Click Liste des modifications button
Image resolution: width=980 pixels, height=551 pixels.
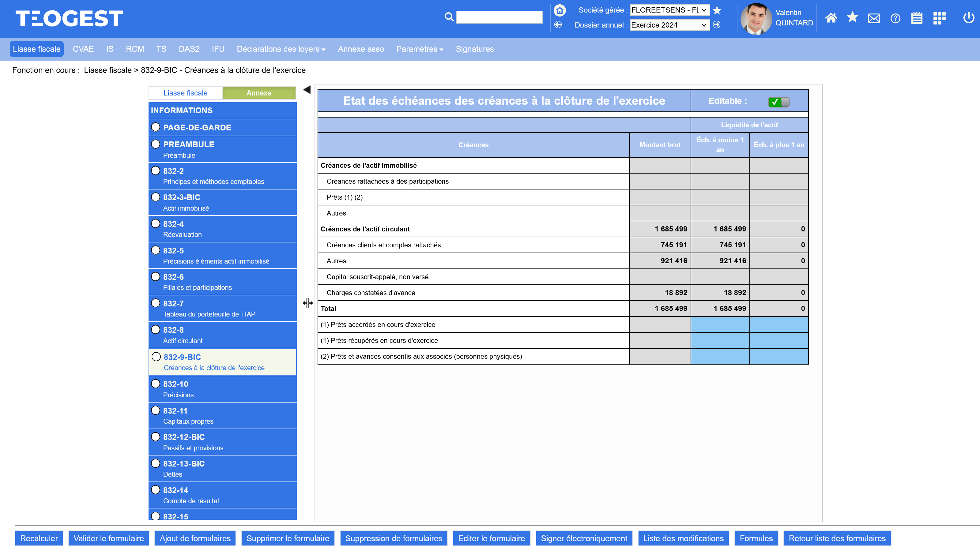(x=684, y=538)
